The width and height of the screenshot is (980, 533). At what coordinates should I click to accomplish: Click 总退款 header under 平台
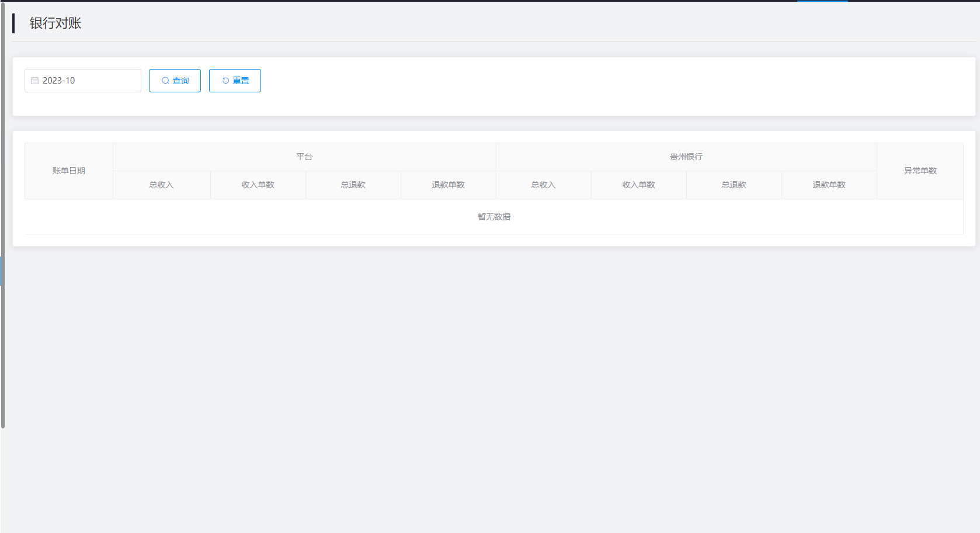[353, 185]
